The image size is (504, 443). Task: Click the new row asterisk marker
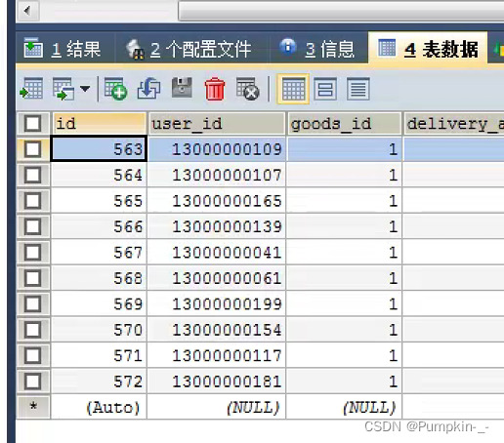click(33, 407)
